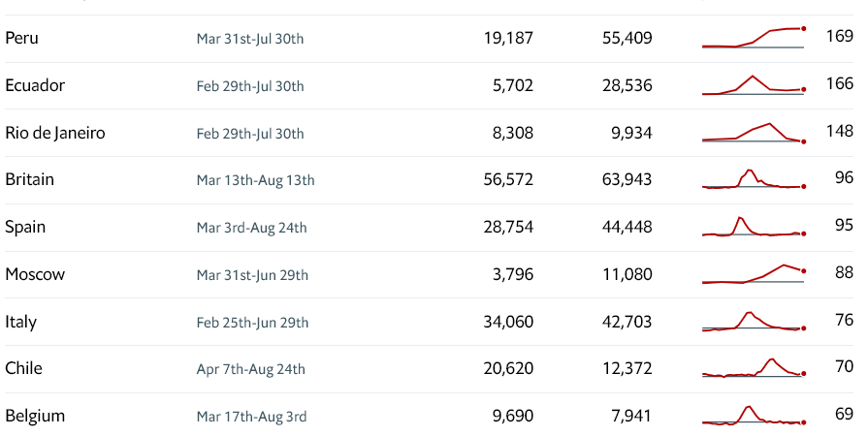This screenshot has height=436, width=868.
Task: Click the Italy trend sparkline
Action: pos(754,322)
